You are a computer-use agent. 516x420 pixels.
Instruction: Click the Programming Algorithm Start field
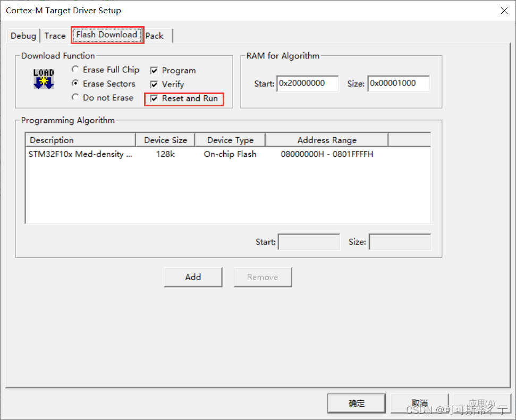tap(309, 242)
